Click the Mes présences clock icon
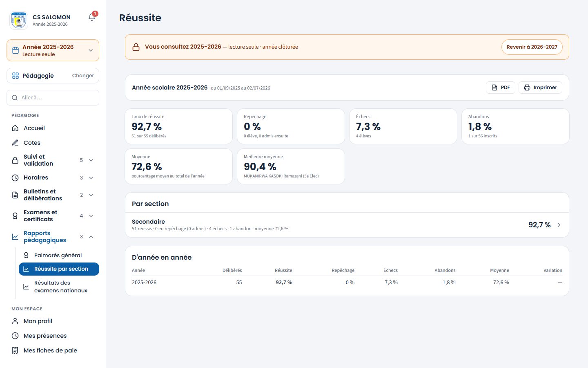 (x=15, y=336)
